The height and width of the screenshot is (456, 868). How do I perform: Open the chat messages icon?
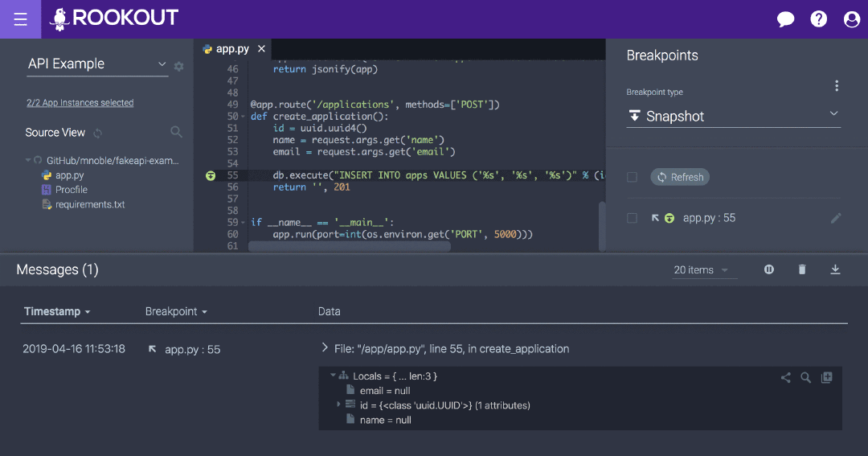(x=785, y=19)
